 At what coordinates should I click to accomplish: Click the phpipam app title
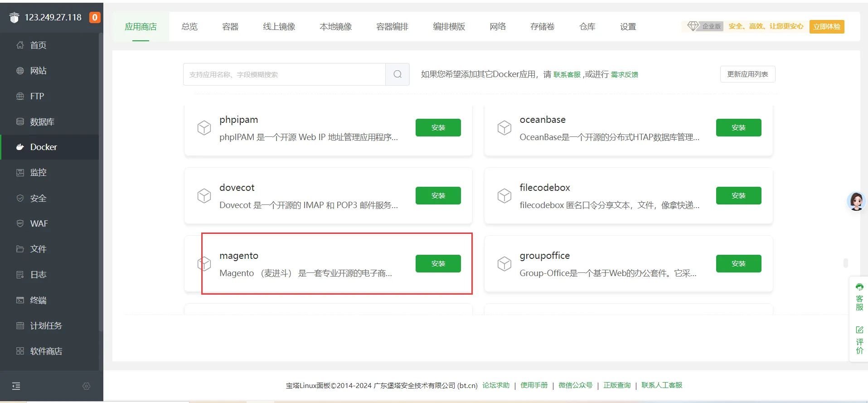pos(239,120)
